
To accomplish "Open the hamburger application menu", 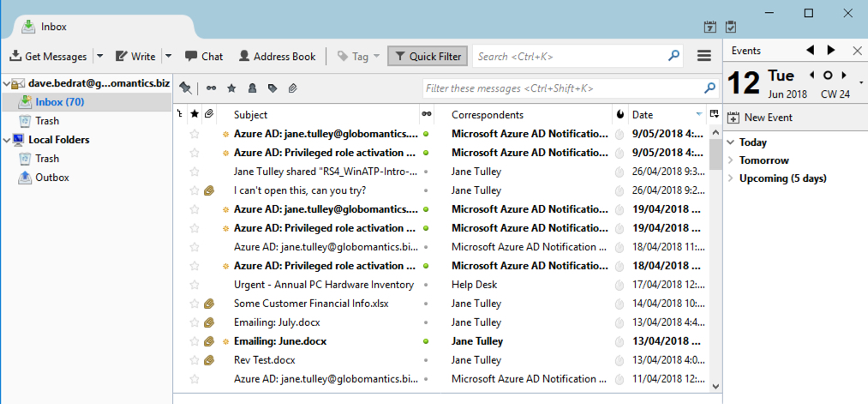I will (703, 56).
